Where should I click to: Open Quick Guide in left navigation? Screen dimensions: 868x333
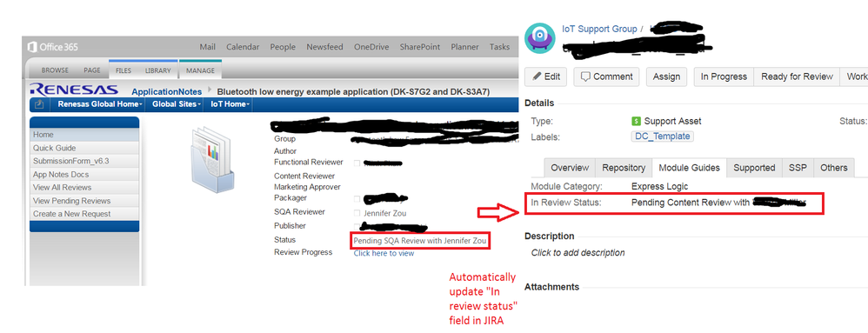pos(84,148)
